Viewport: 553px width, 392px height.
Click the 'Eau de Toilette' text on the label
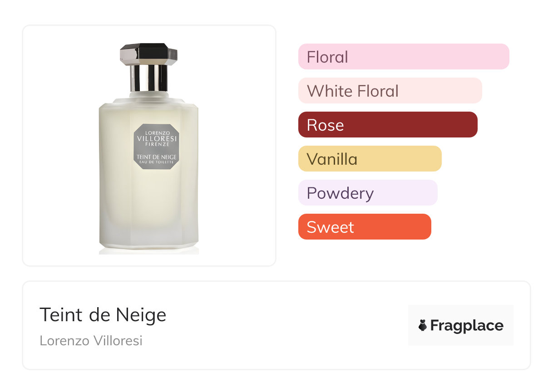click(x=157, y=162)
